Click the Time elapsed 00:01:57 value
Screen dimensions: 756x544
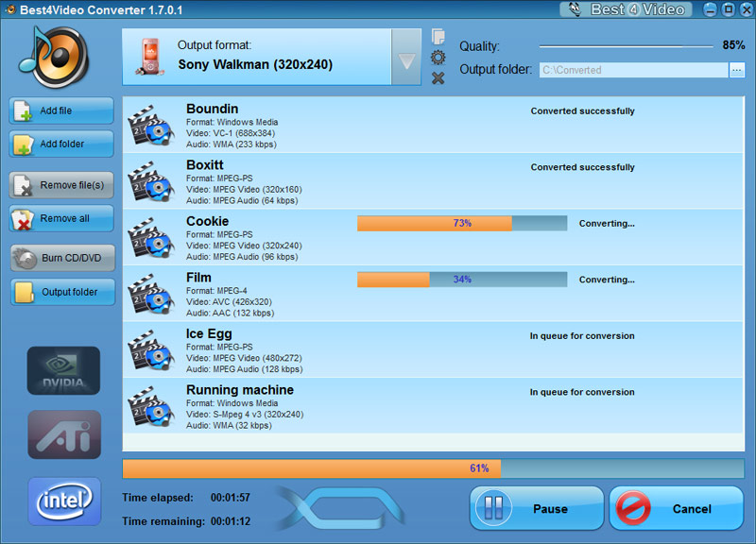point(230,498)
